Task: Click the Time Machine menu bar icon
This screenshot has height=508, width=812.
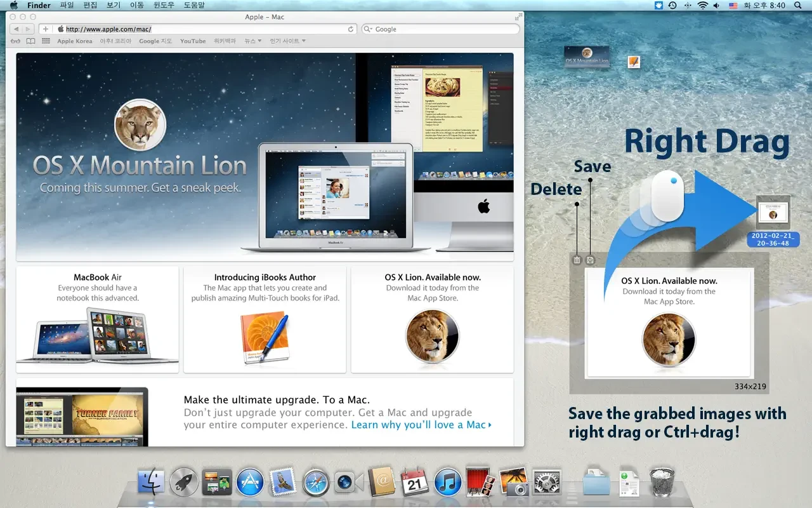Action: 672,6
